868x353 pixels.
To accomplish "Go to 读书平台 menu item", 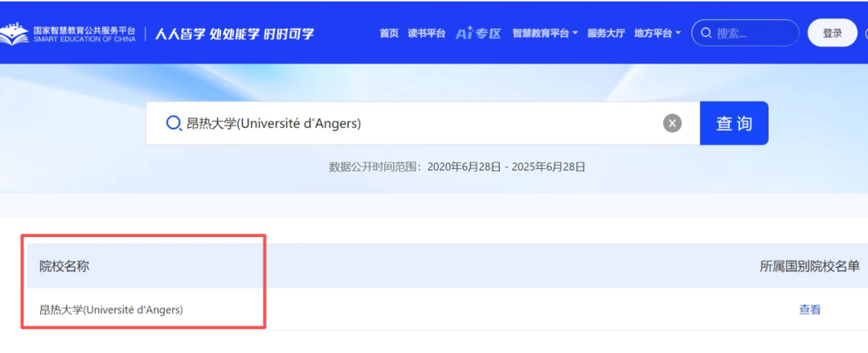I will [x=426, y=33].
